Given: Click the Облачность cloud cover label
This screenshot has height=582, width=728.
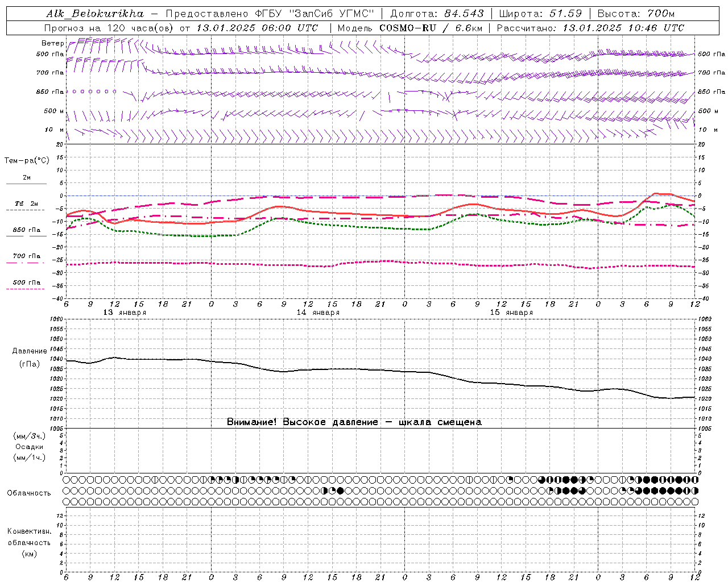Looking at the screenshot, I should (x=29, y=493).
